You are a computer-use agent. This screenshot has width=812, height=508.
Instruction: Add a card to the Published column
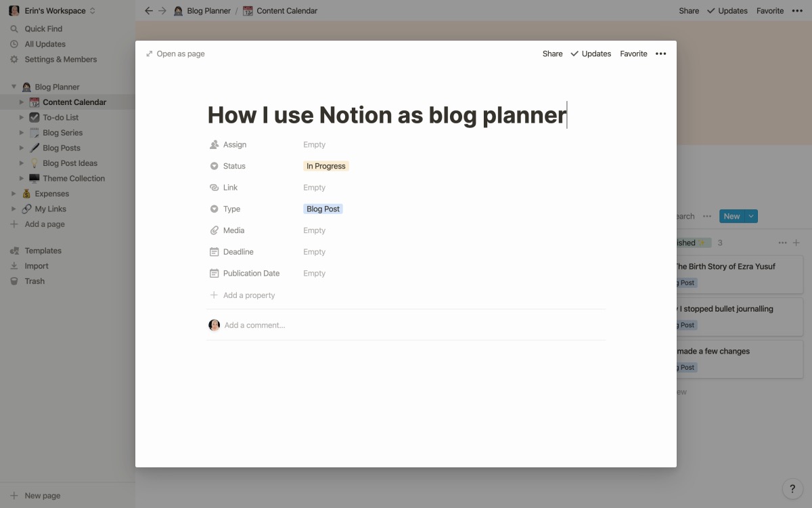tap(796, 242)
